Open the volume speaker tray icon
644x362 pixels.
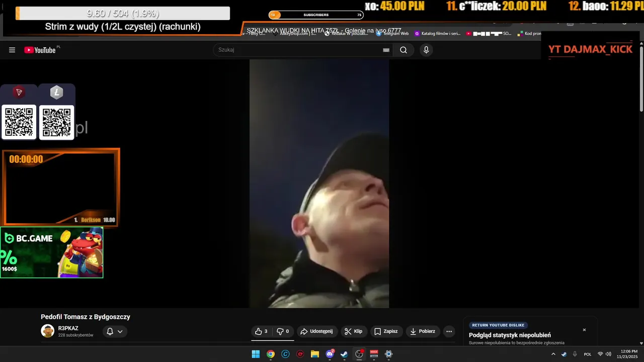coord(608,354)
